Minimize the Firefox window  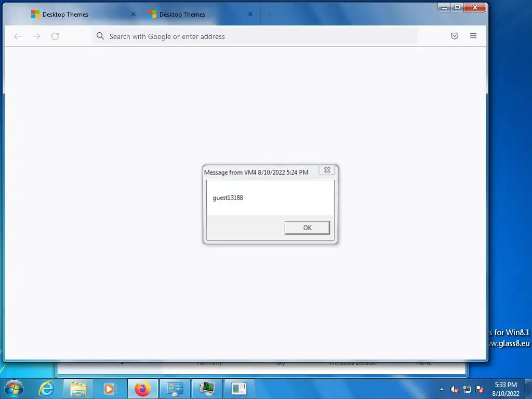point(444,7)
